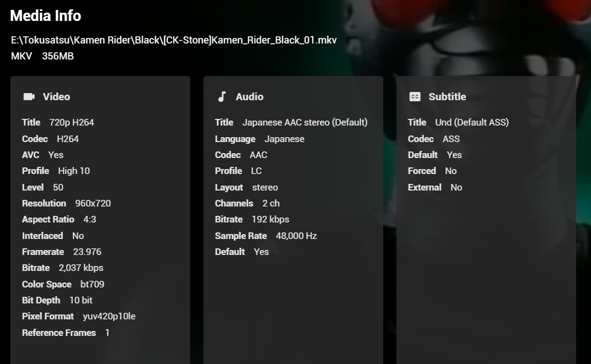Click the Subtitle section header
Viewport: 591px width, 364px height.
click(448, 97)
